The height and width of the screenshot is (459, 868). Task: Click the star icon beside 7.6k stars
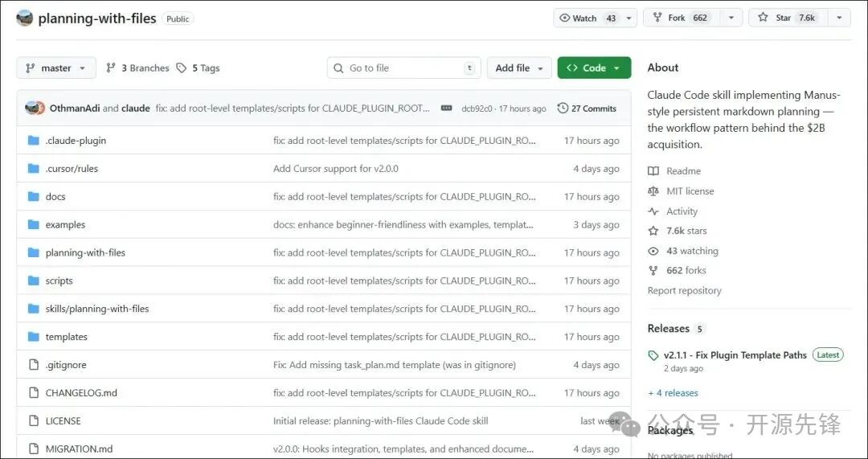pyautogui.click(x=653, y=231)
